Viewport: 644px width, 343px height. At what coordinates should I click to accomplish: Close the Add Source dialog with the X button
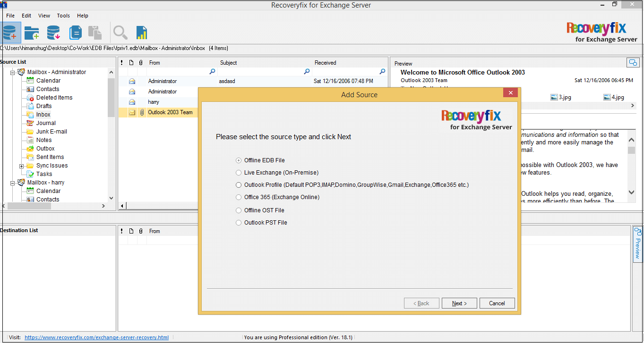tap(510, 93)
